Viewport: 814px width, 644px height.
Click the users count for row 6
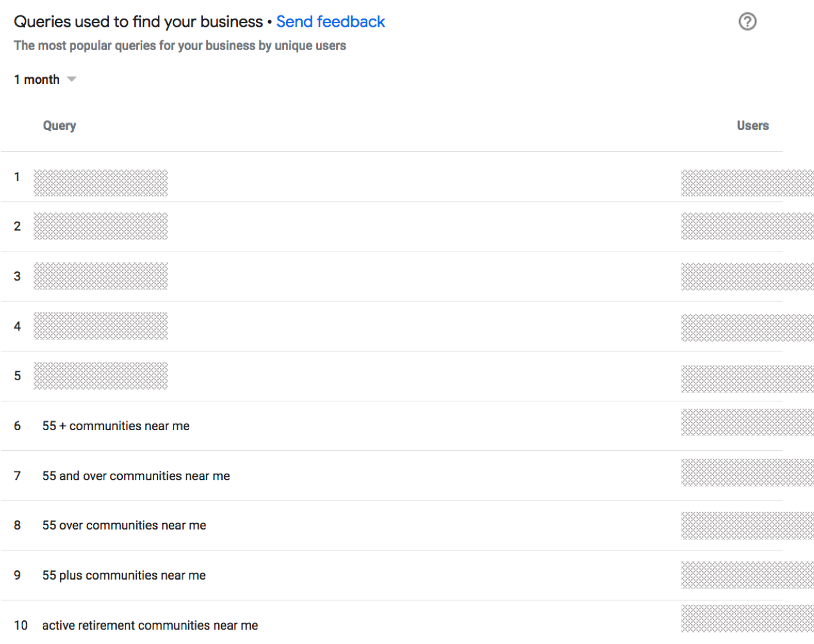pyautogui.click(x=747, y=423)
